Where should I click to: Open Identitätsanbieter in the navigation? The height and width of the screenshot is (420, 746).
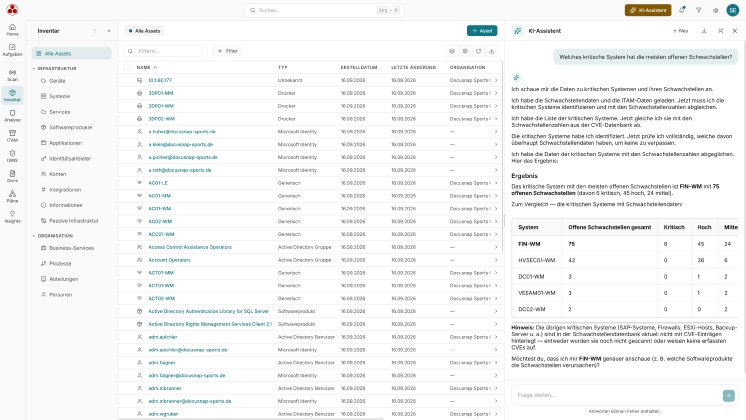71,158
